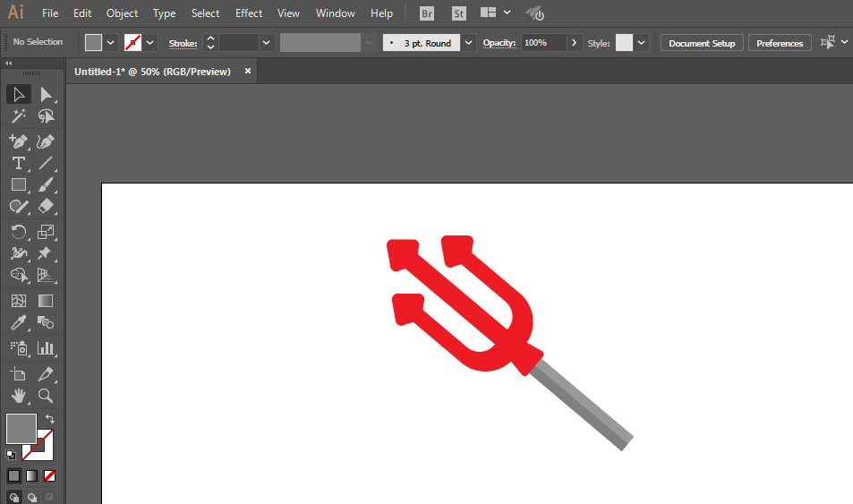This screenshot has height=504, width=853.
Task: Select the Blend tool
Action: 46,323
